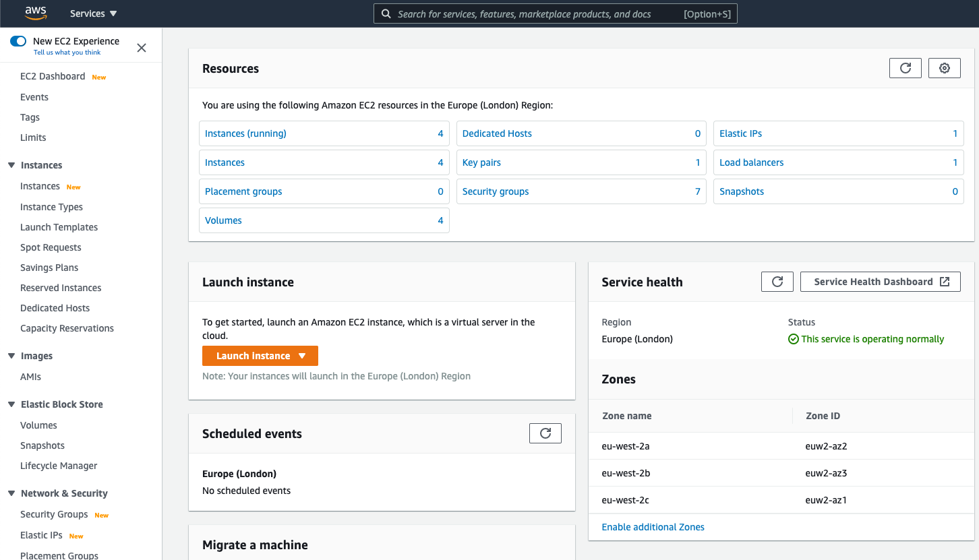Open the Service Health Dashboard button
Viewport: 979px width, 560px height.
881,282
